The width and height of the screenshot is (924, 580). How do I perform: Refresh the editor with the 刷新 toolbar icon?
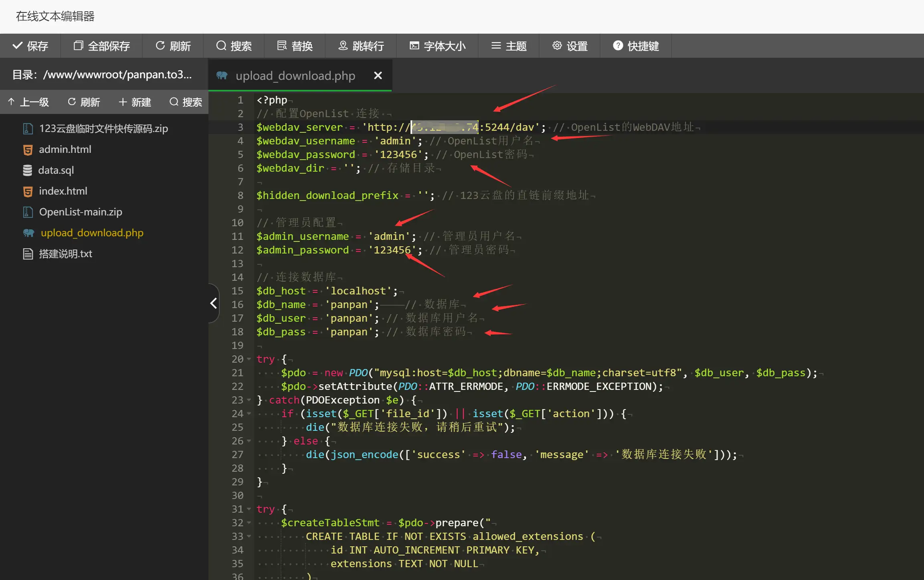click(x=160, y=46)
